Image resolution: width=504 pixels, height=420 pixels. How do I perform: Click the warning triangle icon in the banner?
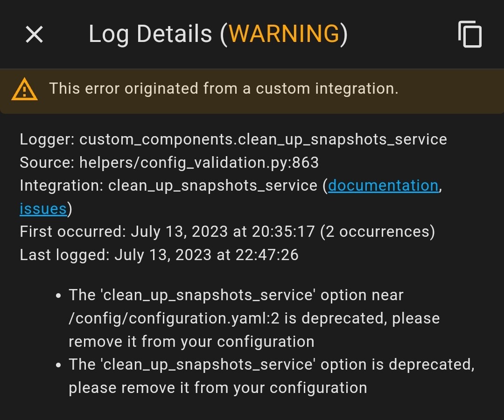pos(24,88)
